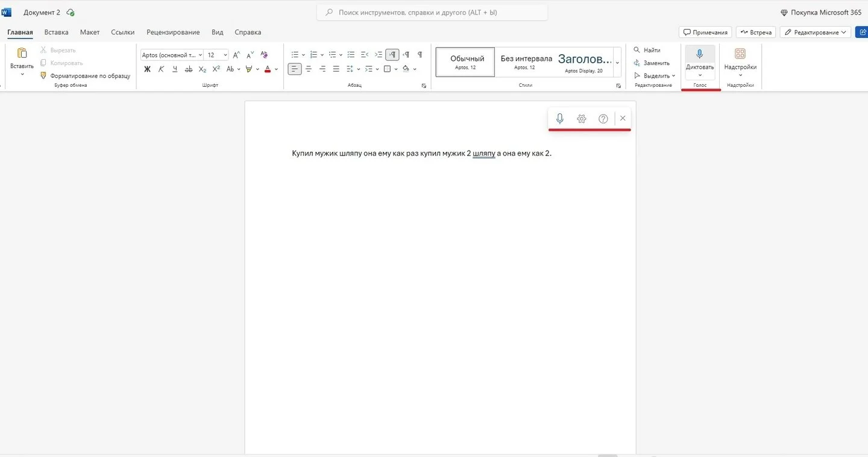The width and height of the screenshot is (868, 457).
Task: Insert a checklist
Action: 351,55
